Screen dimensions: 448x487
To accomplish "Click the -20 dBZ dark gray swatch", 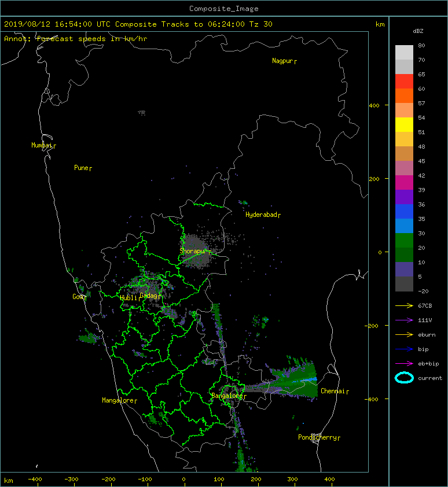I will [x=404, y=284].
